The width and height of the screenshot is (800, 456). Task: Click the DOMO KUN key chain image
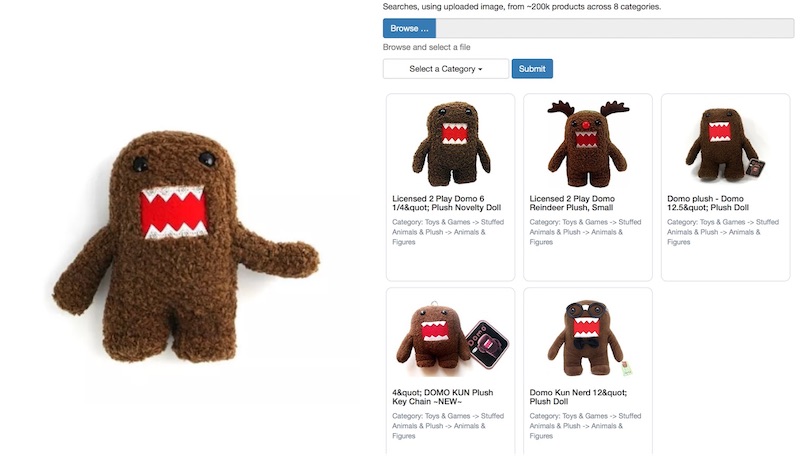click(x=450, y=336)
